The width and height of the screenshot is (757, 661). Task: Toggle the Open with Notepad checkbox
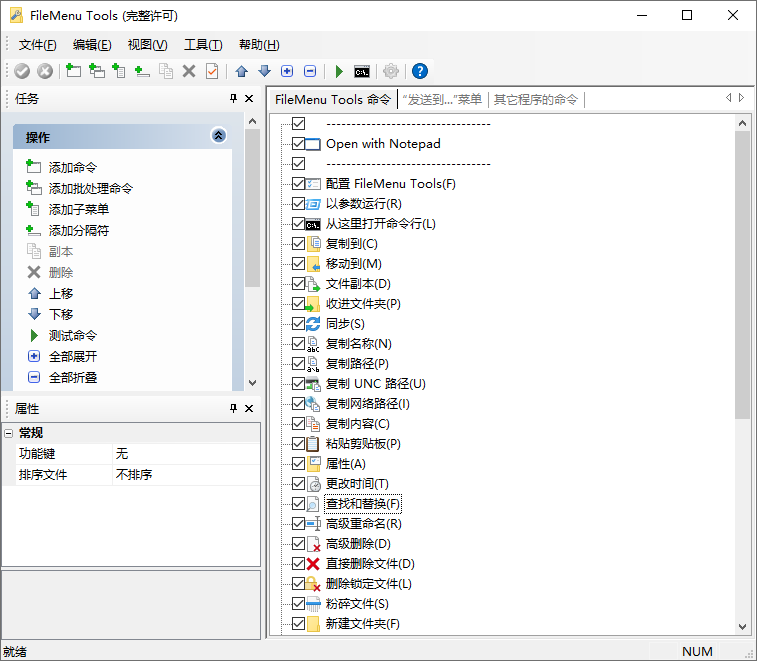coord(298,144)
